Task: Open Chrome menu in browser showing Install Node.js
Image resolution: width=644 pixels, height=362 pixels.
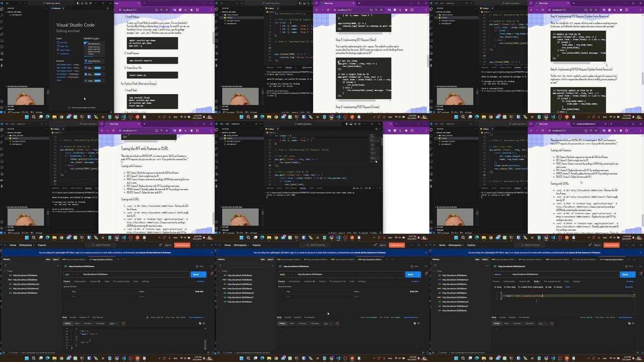Action: pyautogui.click(x=211, y=10)
